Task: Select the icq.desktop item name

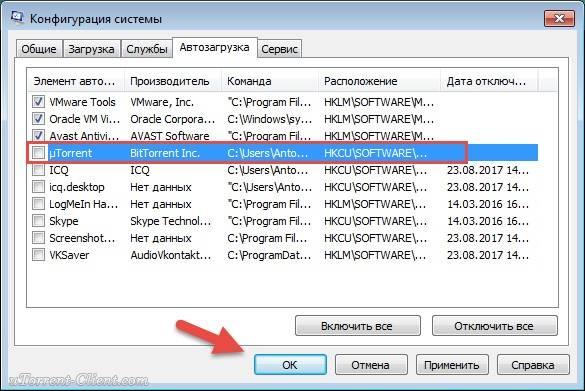Action: click(x=77, y=187)
